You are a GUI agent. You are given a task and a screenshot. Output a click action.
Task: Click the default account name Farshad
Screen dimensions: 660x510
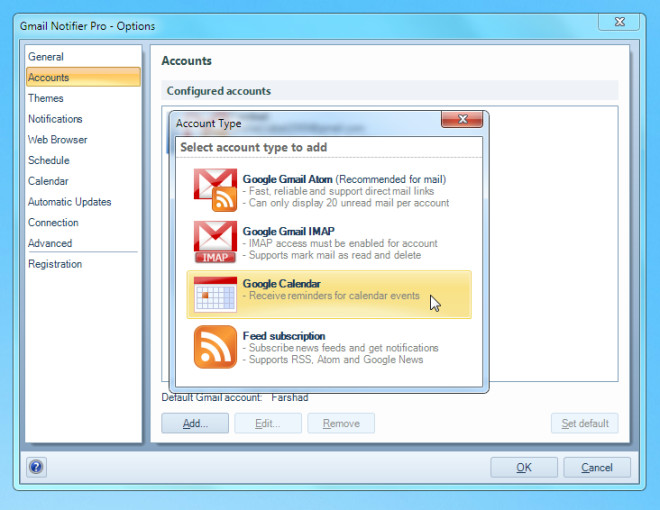[x=290, y=397]
